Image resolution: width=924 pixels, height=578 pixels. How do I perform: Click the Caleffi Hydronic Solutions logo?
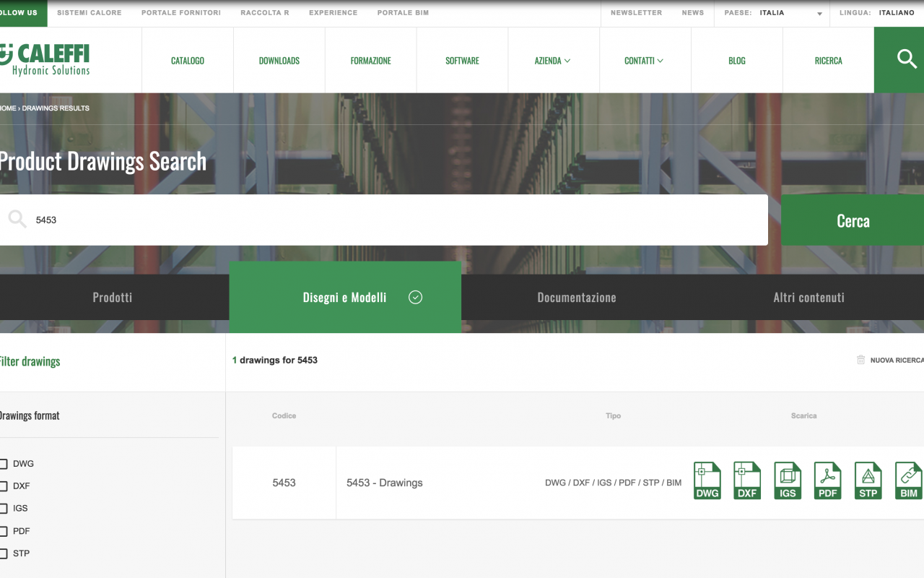[45, 59]
